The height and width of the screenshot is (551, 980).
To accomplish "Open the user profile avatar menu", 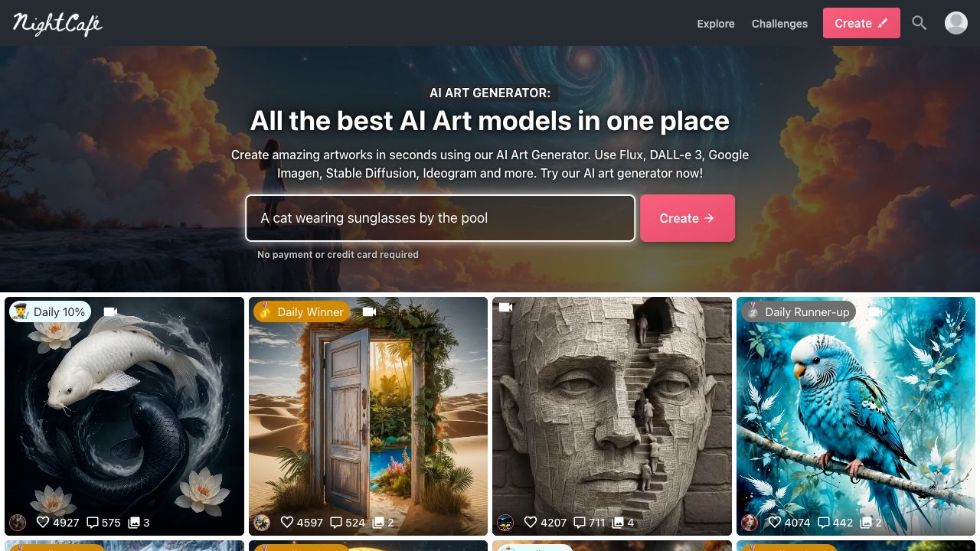I will click(x=956, y=23).
